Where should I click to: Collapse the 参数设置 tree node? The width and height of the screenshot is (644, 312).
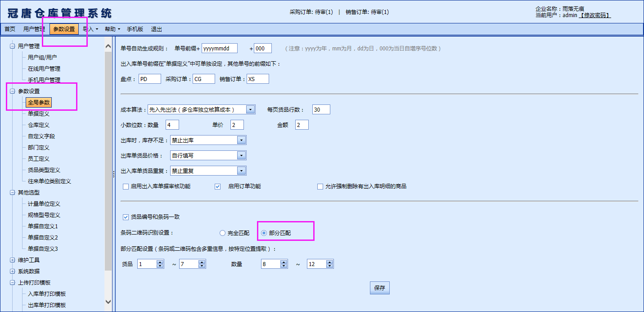[12, 91]
